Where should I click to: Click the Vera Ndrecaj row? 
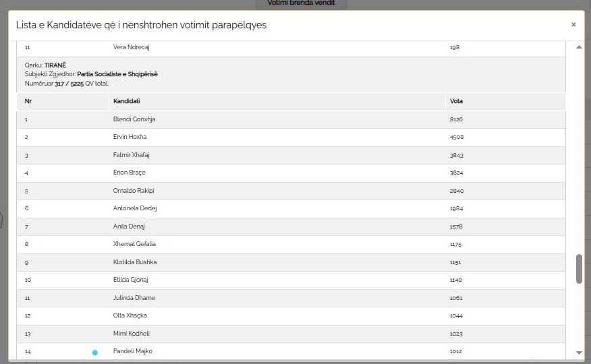coord(291,48)
